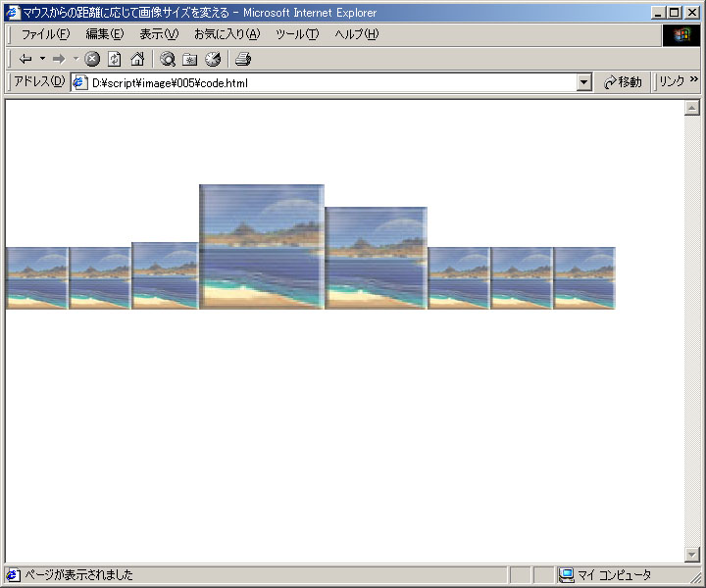This screenshot has height=588, width=706.
Task: Click the page icon in the address bar
Action: tap(80, 82)
